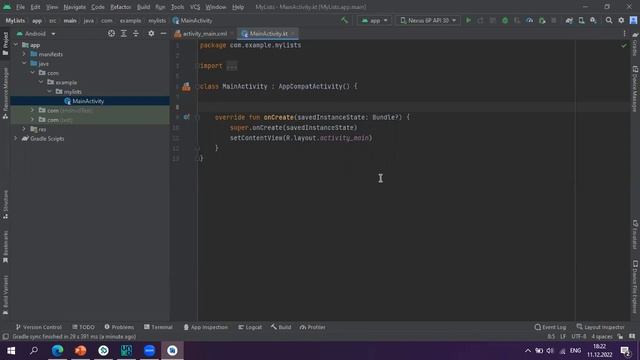
Task: Open Logcat tool window
Action: coord(250,327)
